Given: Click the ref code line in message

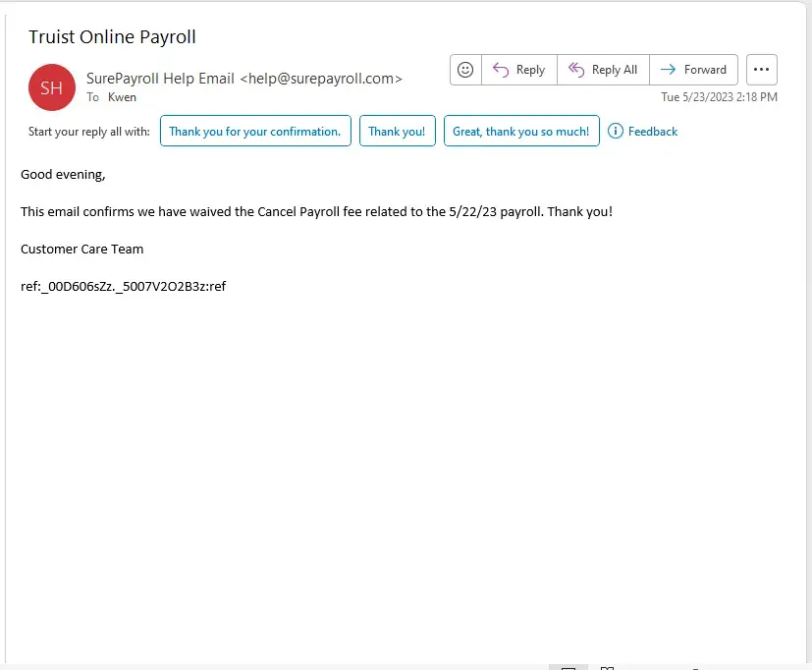Looking at the screenshot, I should point(123,287).
